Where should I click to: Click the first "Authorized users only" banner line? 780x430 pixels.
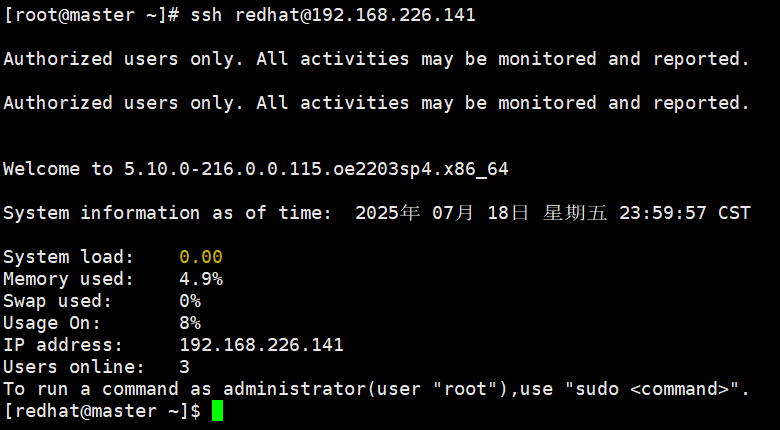376,59
